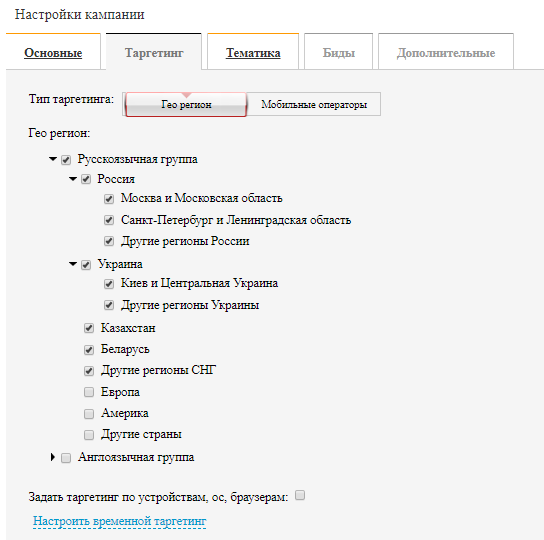Expand the Англоязычная группа tree node
The image size is (544, 540).
[x=53, y=457]
